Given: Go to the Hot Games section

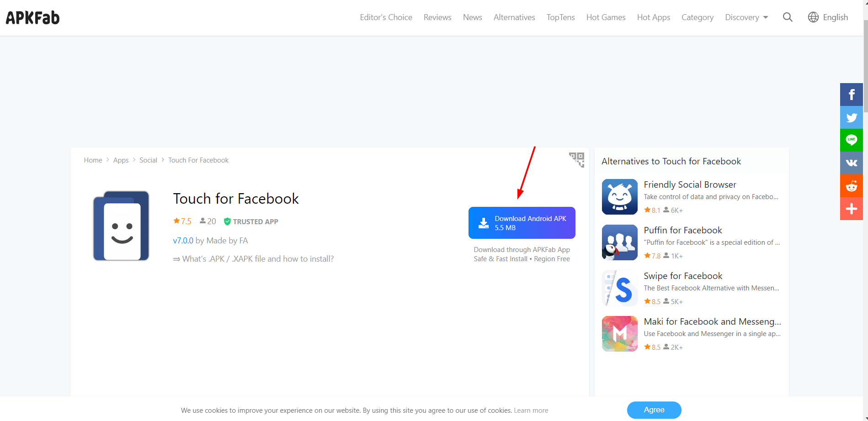Looking at the screenshot, I should pos(606,17).
